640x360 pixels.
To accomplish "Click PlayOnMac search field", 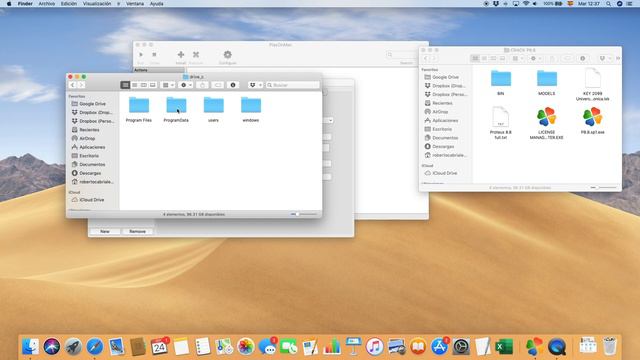I will click(x=401, y=55).
